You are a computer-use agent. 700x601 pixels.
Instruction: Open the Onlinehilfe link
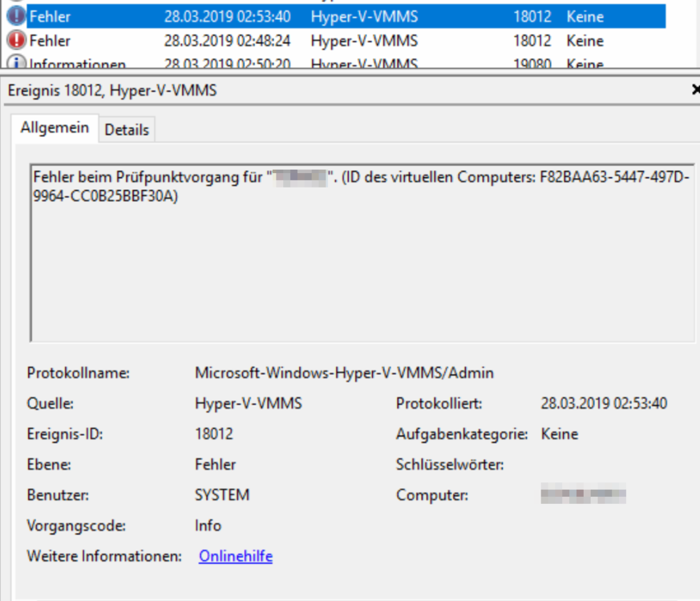point(235,556)
